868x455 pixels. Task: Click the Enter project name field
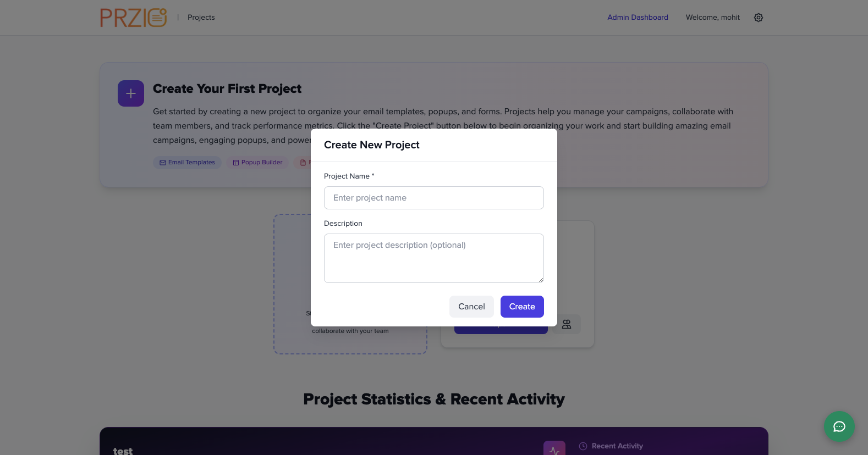pos(433,198)
